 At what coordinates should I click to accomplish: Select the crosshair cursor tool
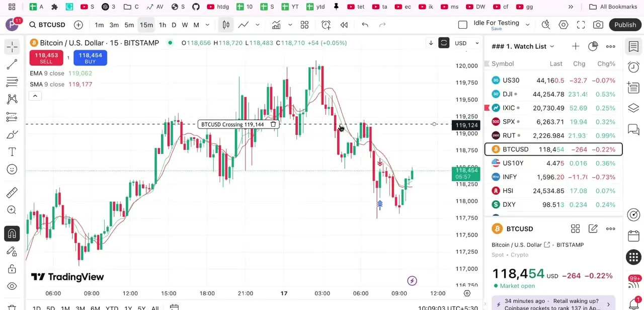12,46
